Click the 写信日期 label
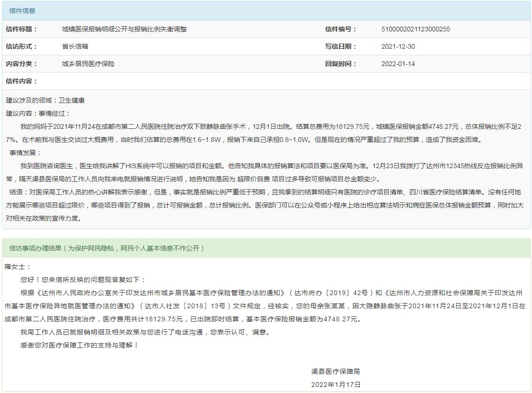This screenshot has height=393, width=532. [340, 46]
